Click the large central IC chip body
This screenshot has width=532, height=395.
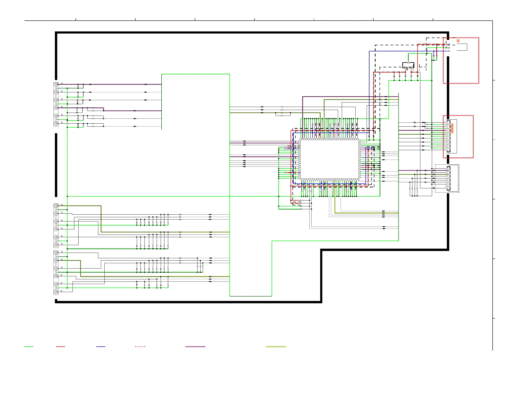[330, 159]
